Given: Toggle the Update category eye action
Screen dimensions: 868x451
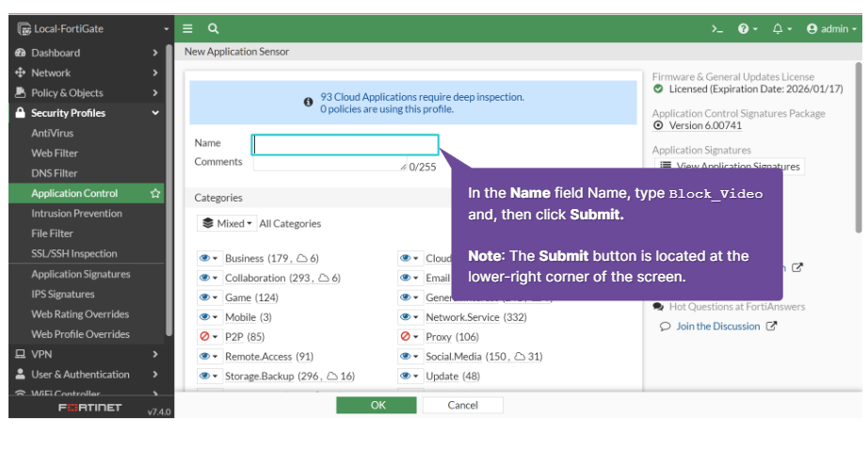Looking at the screenshot, I should [410, 376].
